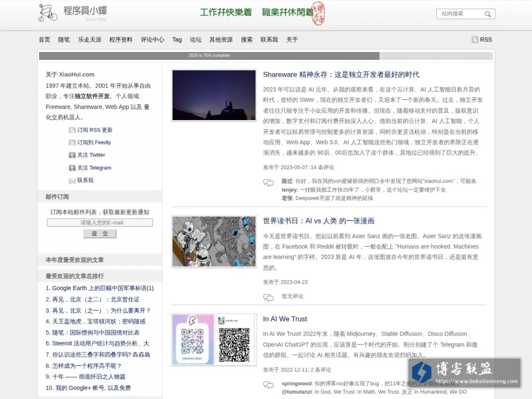The height and width of the screenshot is (399, 532).
Task: Open 论坛 navigation item
Action: [x=196, y=39]
